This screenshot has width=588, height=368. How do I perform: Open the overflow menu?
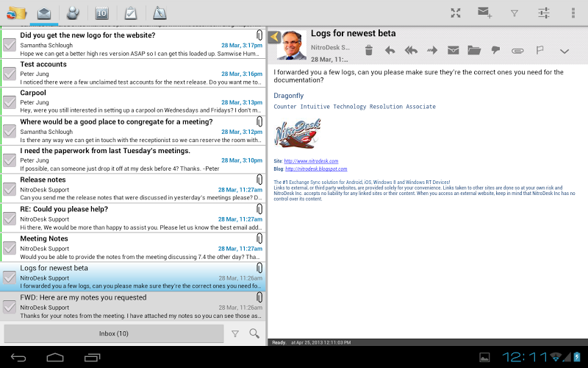click(x=573, y=13)
